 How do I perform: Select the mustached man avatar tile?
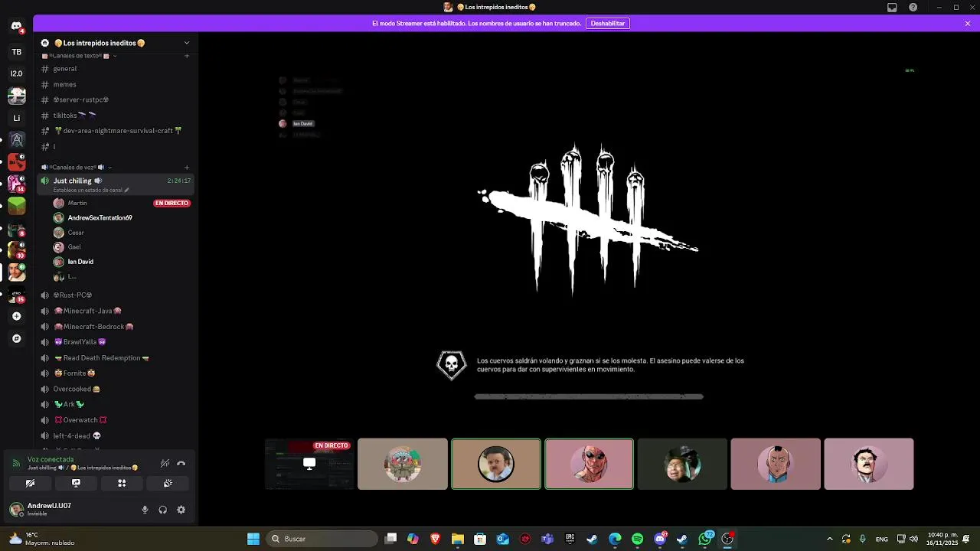pos(869,464)
